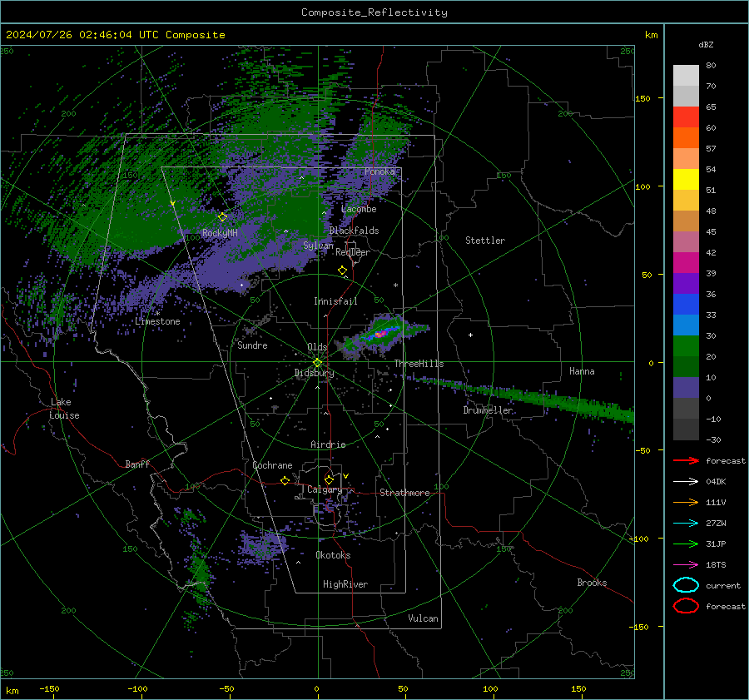Click the Cochrane label
The width and height of the screenshot is (749, 700).
click(x=272, y=465)
